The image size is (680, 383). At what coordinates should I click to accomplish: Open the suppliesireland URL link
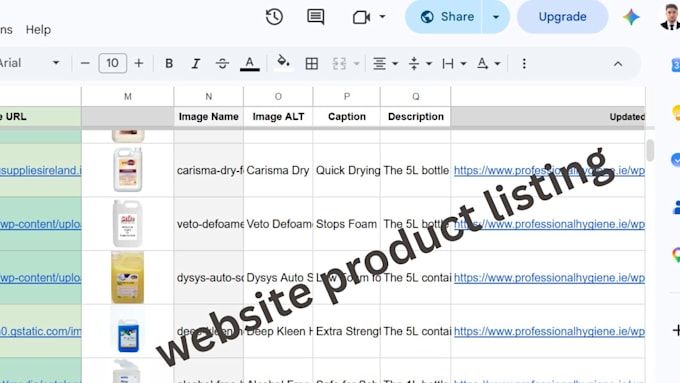pos(40,170)
